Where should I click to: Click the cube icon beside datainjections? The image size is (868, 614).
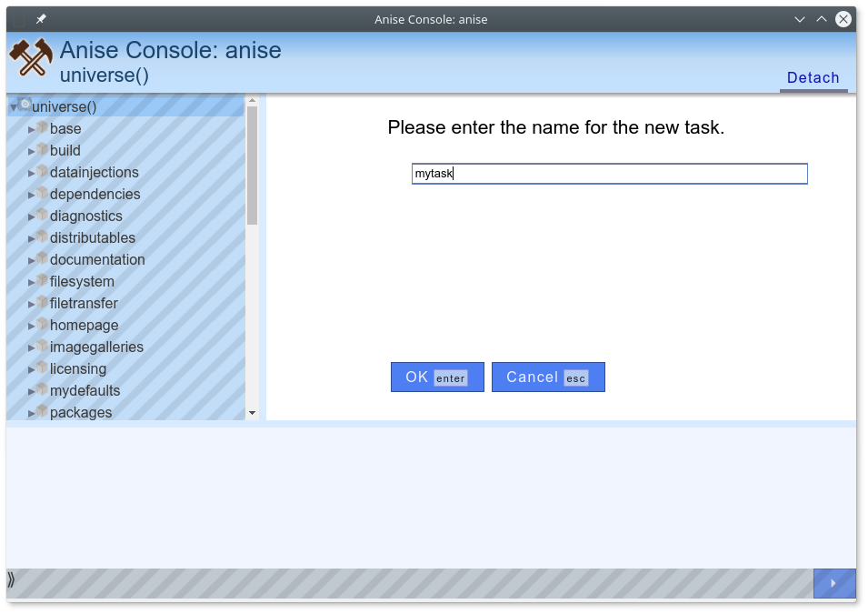point(43,171)
